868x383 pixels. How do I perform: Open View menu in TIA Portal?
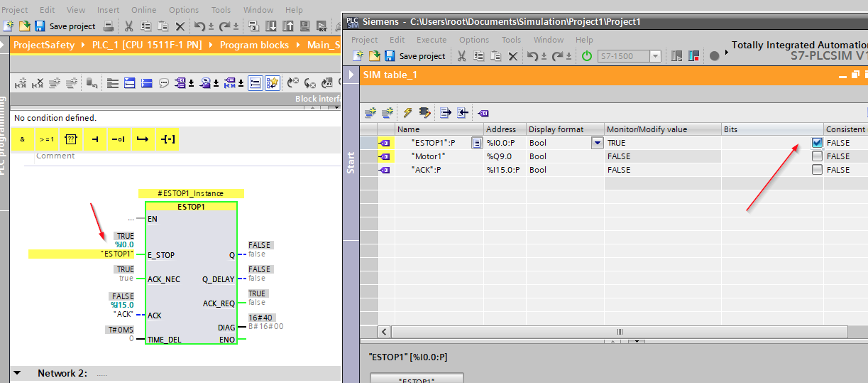pyautogui.click(x=75, y=10)
